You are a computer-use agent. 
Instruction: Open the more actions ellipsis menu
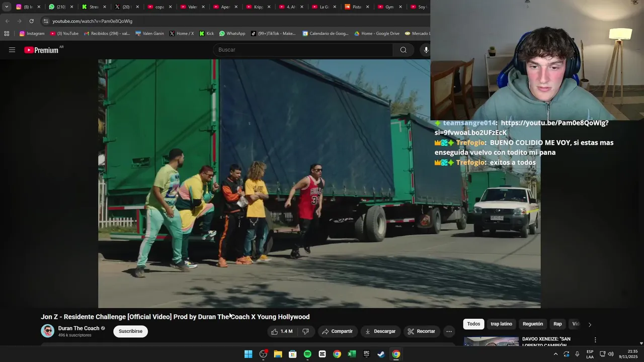click(x=449, y=331)
